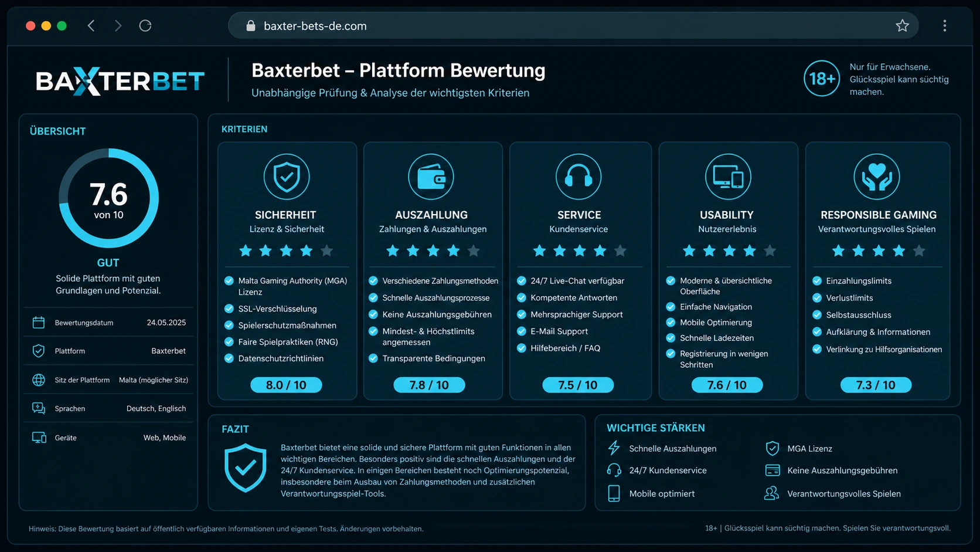Open the browser three-dot menu
The width and height of the screenshot is (980, 552).
coord(944,26)
